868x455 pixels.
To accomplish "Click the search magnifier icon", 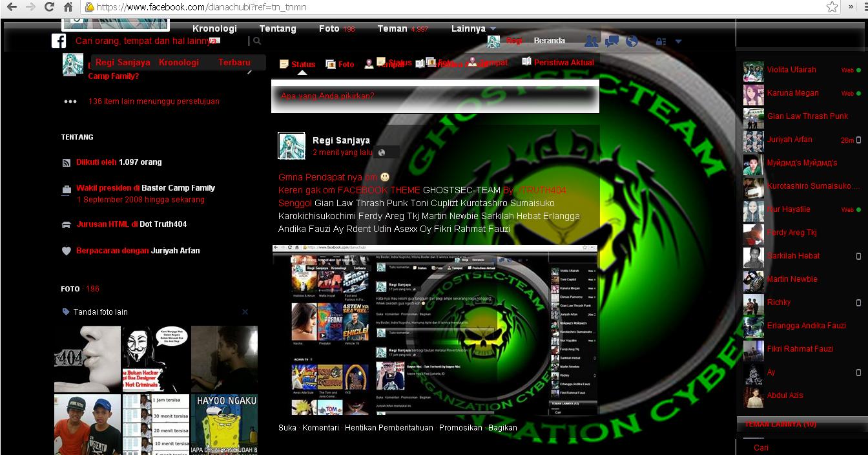I will [x=257, y=41].
